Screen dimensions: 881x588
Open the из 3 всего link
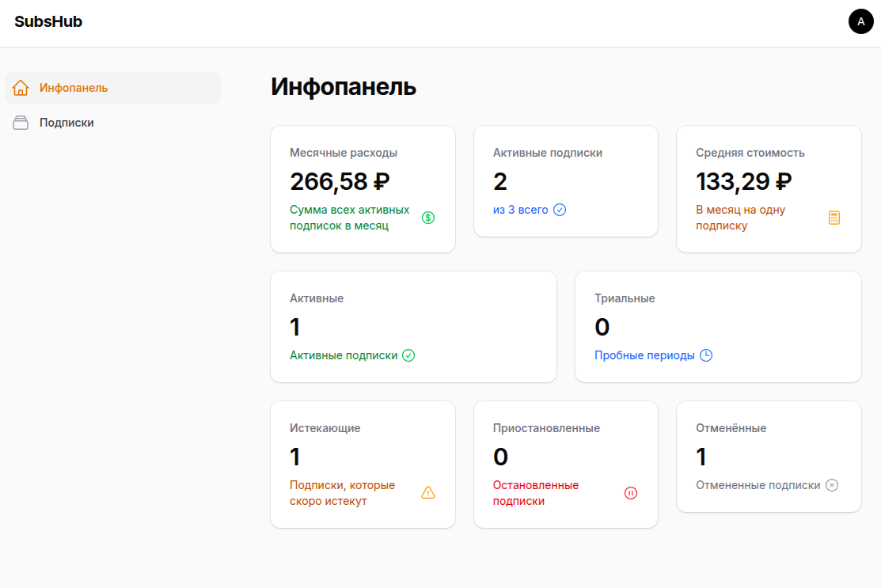[x=521, y=210]
